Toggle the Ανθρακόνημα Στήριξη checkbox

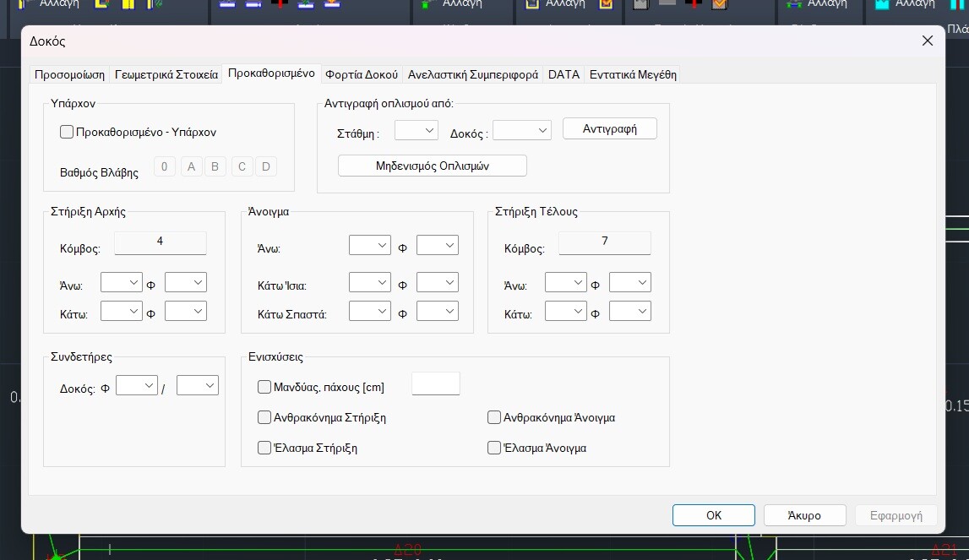(264, 417)
